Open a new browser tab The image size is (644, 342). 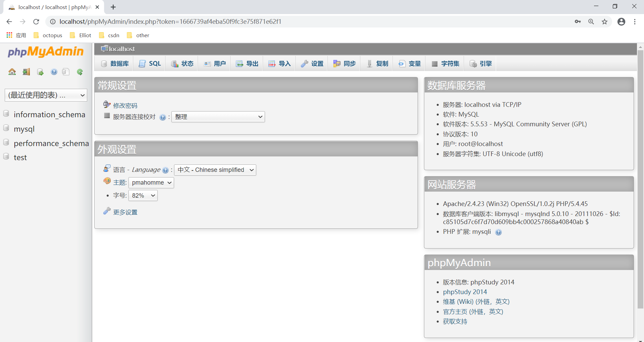pyautogui.click(x=113, y=7)
